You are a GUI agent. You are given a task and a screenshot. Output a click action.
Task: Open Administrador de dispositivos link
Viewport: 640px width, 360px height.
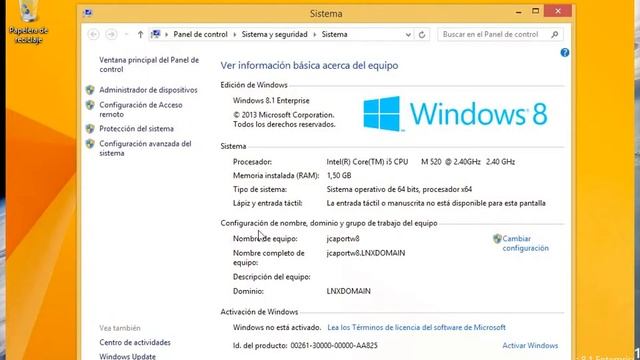click(x=148, y=90)
